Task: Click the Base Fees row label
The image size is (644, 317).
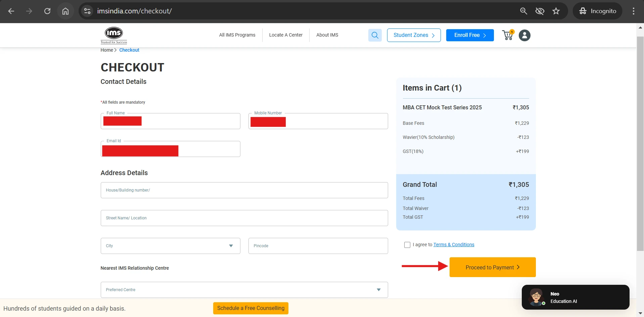Action: 413,123
